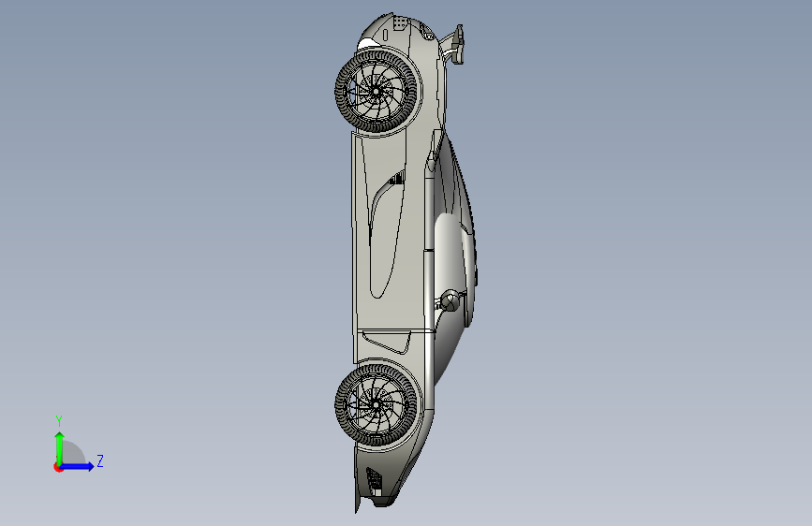Click the red origin point of the triad
The width and height of the screenshot is (812, 526).
[x=58, y=467]
